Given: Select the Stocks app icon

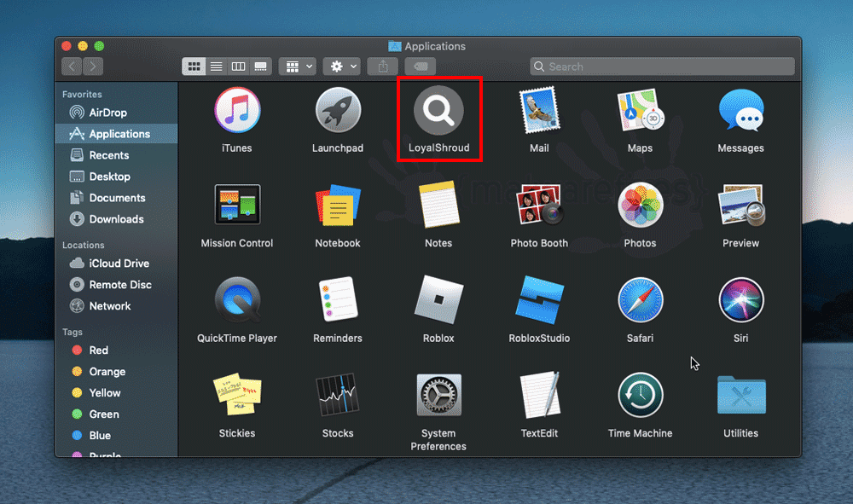Looking at the screenshot, I should pyautogui.click(x=338, y=395).
